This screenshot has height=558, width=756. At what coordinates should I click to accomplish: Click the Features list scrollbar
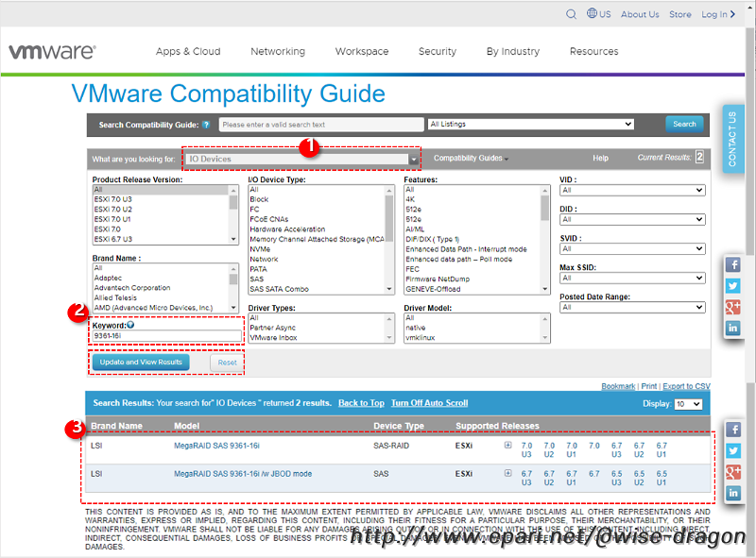545,240
